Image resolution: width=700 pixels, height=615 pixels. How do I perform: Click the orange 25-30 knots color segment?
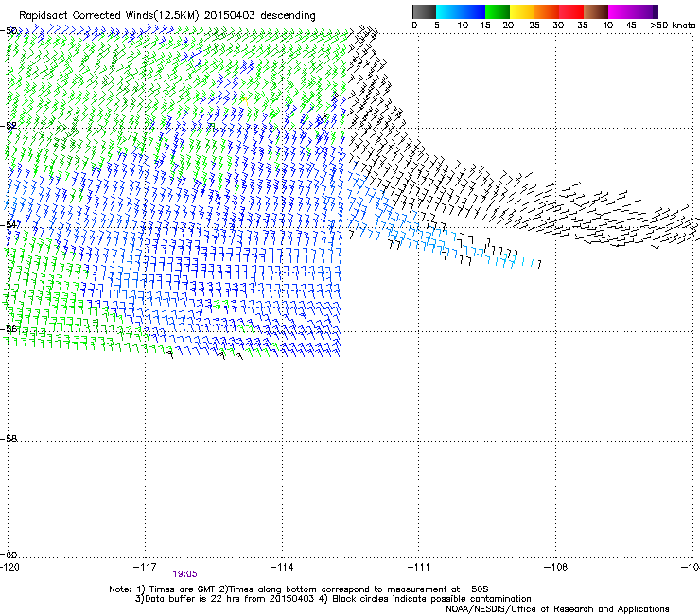tap(547, 11)
